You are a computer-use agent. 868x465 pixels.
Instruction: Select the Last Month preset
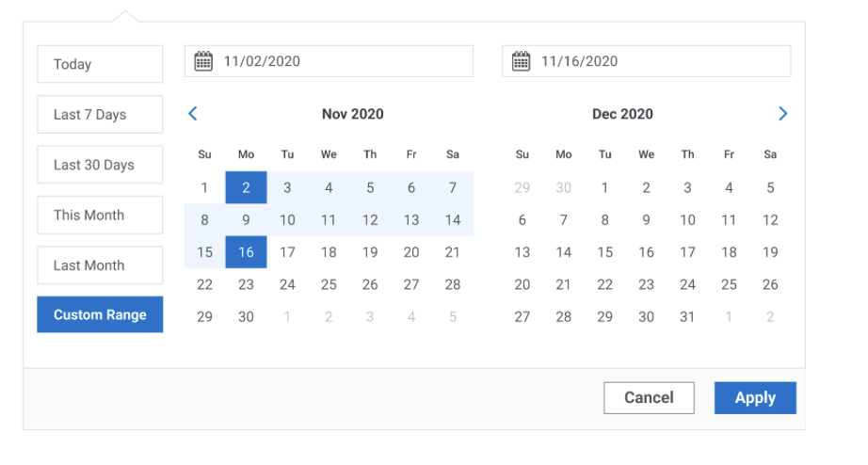pyautogui.click(x=100, y=265)
